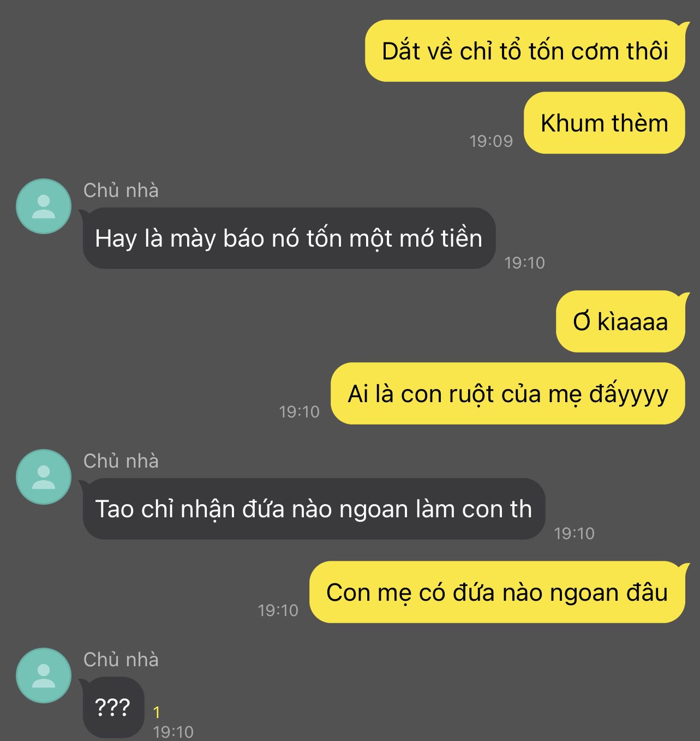700x741 pixels.
Task: Tap Chủ nhà avatar beside '???' message
Action: click(44, 676)
